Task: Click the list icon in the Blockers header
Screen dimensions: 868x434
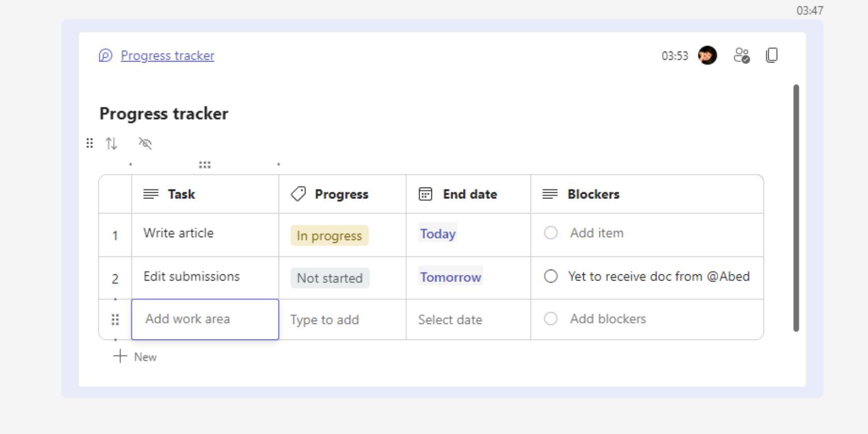Action: click(x=549, y=194)
